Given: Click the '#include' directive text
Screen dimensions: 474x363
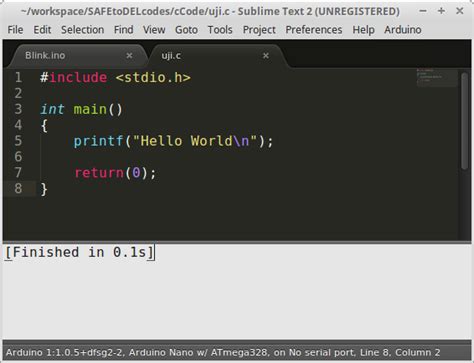Looking at the screenshot, I should pos(74,78).
